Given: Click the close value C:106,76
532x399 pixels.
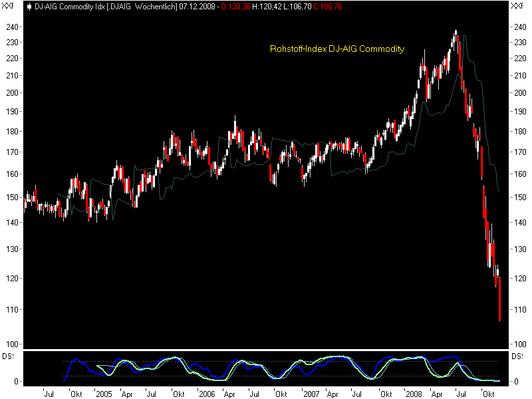Looking at the screenshot, I should tap(328, 7).
